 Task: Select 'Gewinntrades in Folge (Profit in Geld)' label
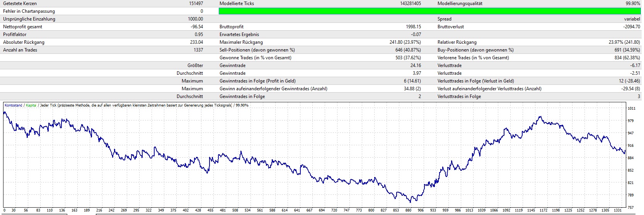tap(257, 81)
